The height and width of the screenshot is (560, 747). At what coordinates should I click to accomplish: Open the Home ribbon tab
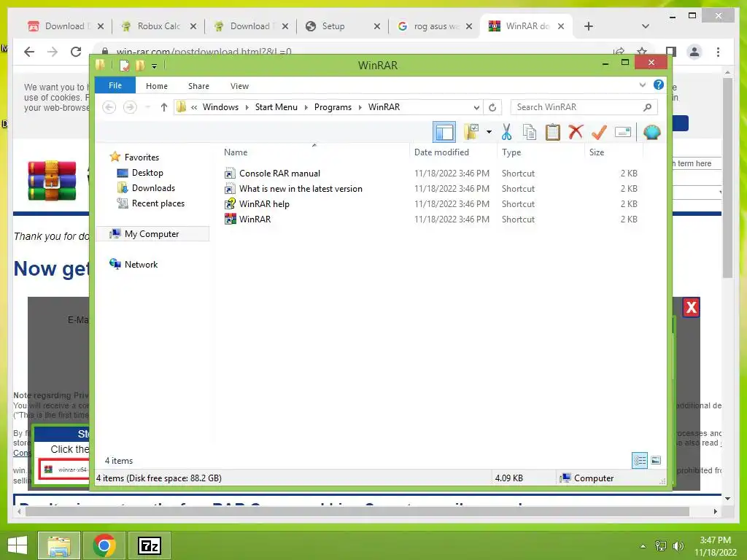tap(157, 86)
